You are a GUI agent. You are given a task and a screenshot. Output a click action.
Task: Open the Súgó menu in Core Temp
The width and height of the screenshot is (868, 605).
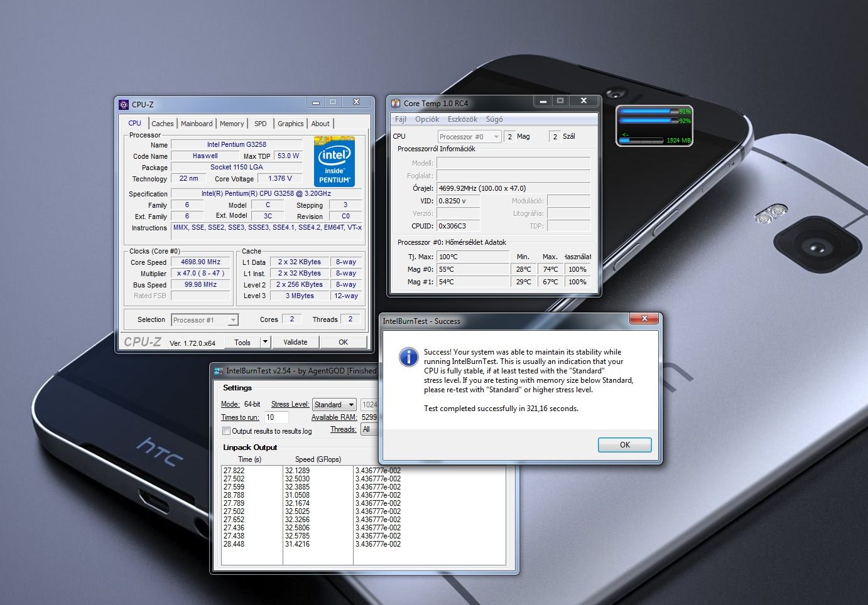pos(494,119)
